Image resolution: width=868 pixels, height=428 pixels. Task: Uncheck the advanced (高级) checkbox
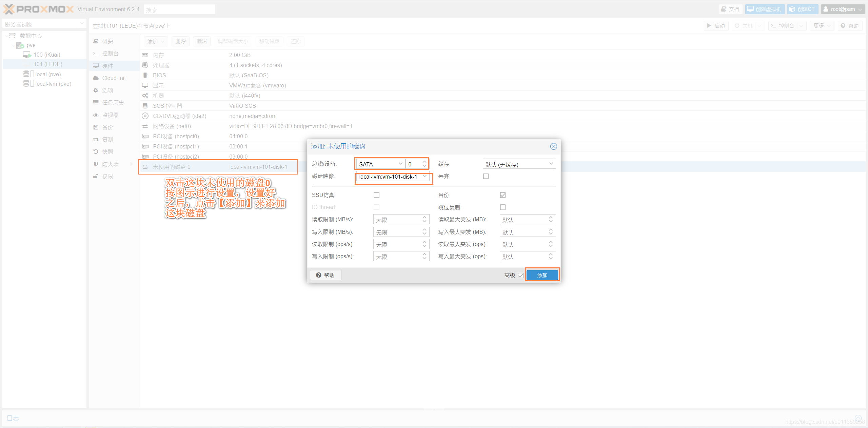pos(521,276)
